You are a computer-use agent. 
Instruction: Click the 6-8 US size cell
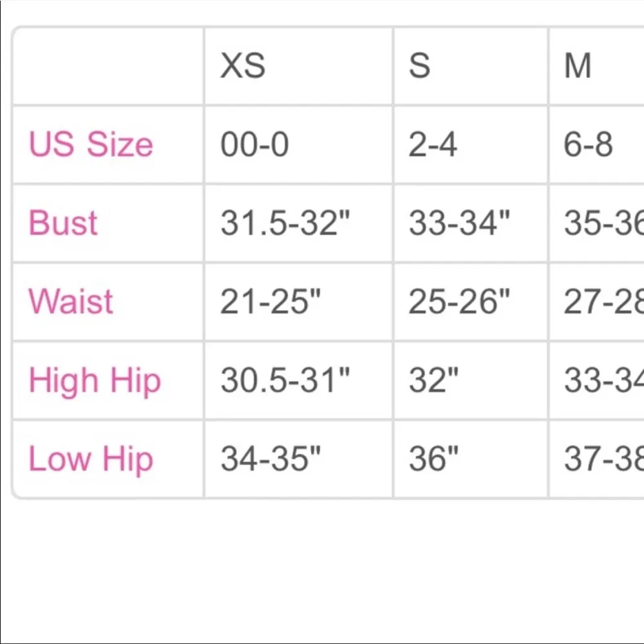tap(588, 144)
